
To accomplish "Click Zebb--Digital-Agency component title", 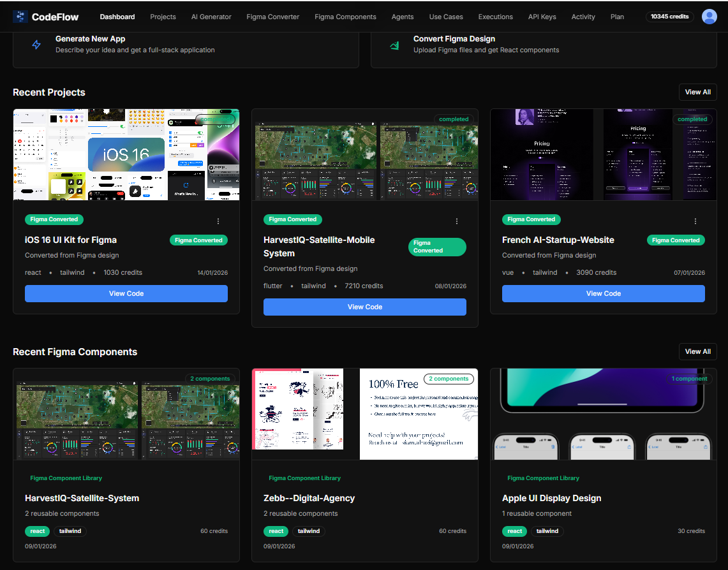I will 309,498.
